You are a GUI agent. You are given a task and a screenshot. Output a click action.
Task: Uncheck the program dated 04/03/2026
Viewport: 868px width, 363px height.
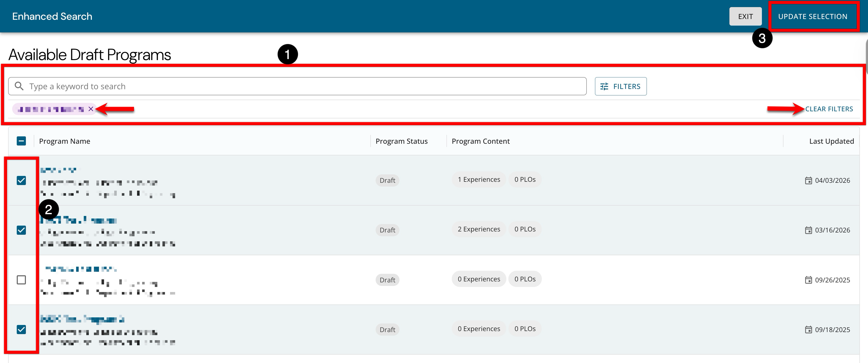coord(21,180)
